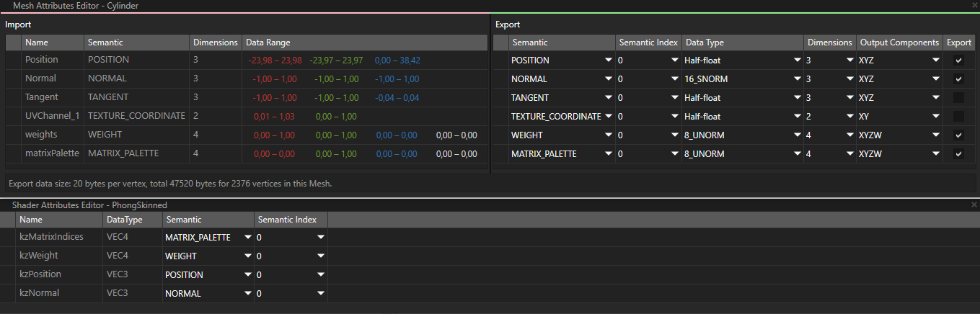Enable export for TEXTURE_COORDINATE row

coord(958,117)
